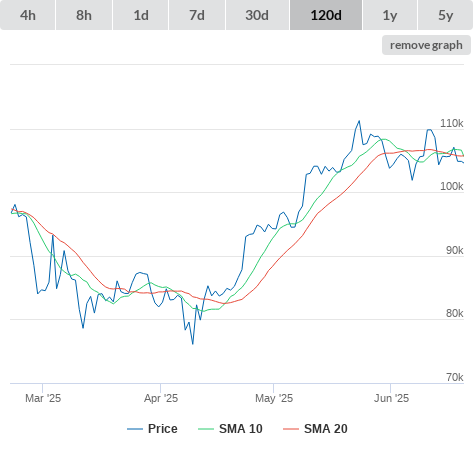Click the Jun '25 axis label
The width and height of the screenshot is (474, 455).
click(391, 398)
